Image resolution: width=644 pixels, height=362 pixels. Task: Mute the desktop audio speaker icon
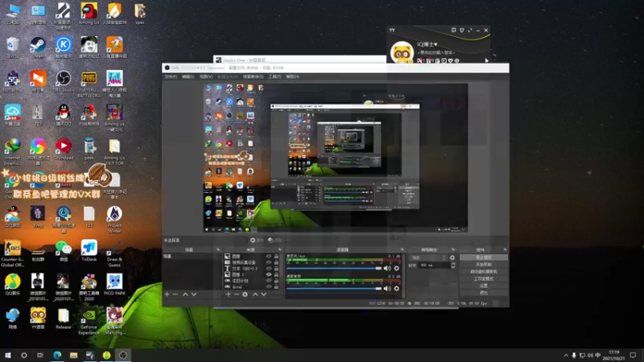coord(387,289)
